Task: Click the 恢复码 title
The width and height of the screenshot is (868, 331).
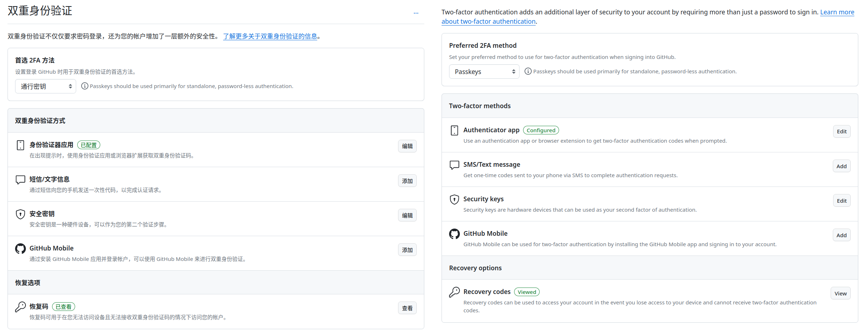Action: click(x=39, y=307)
